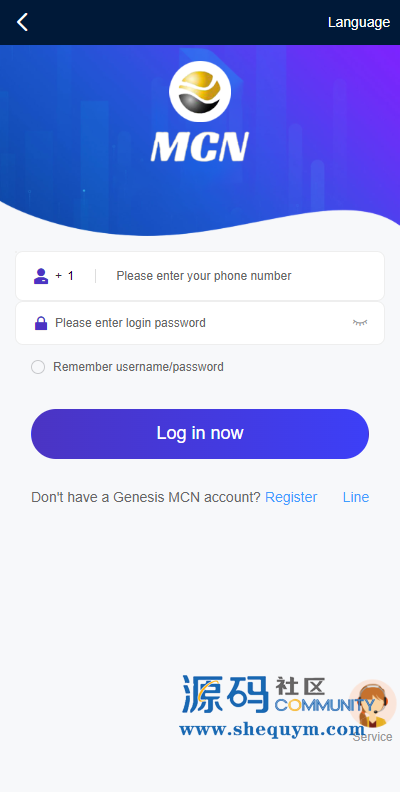
Task: Click the Remember username/password label
Action: 138,367
